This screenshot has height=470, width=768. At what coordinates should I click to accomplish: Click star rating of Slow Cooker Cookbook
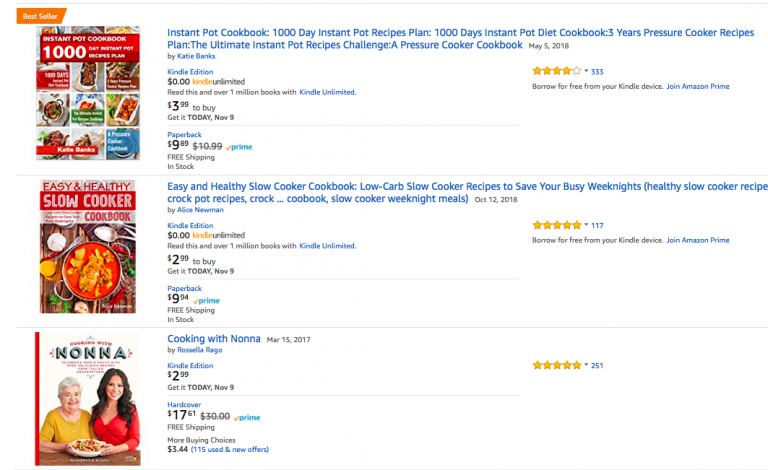(556, 225)
